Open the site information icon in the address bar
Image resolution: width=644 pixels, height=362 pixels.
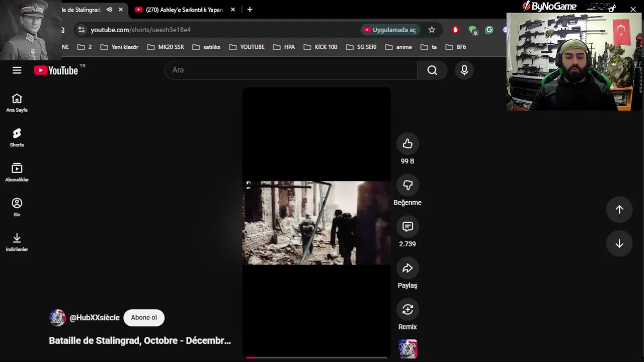[82, 30]
